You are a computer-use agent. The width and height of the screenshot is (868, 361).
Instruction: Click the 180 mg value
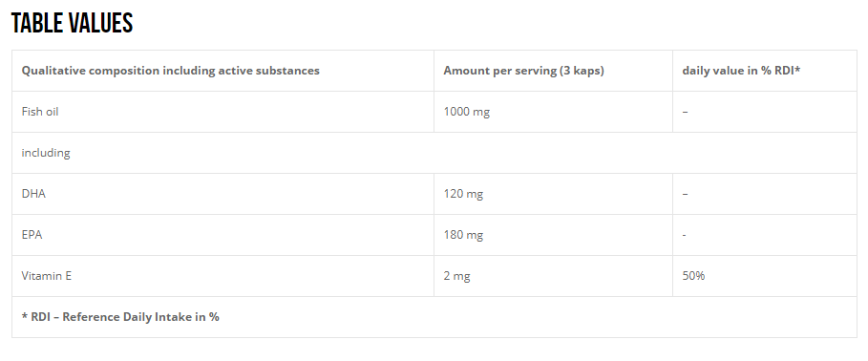coord(463,235)
